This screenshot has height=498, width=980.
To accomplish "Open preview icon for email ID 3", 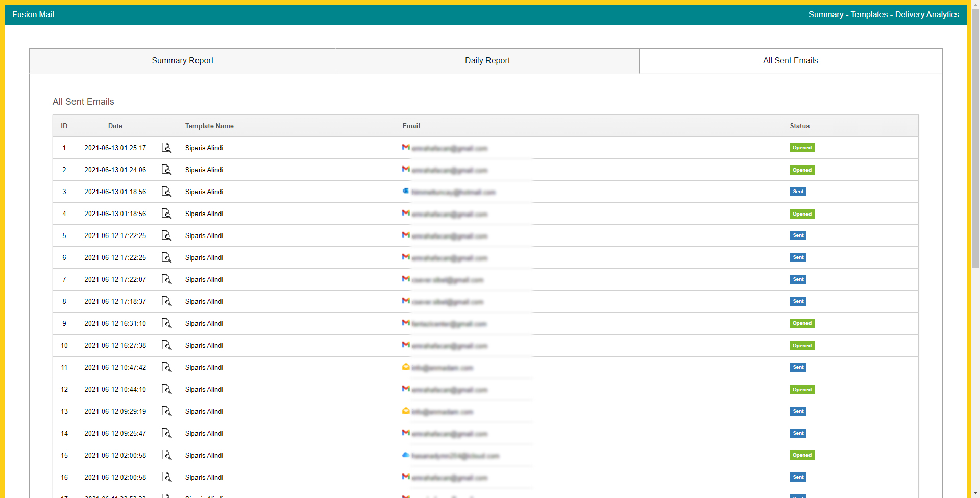I will (x=166, y=192).
